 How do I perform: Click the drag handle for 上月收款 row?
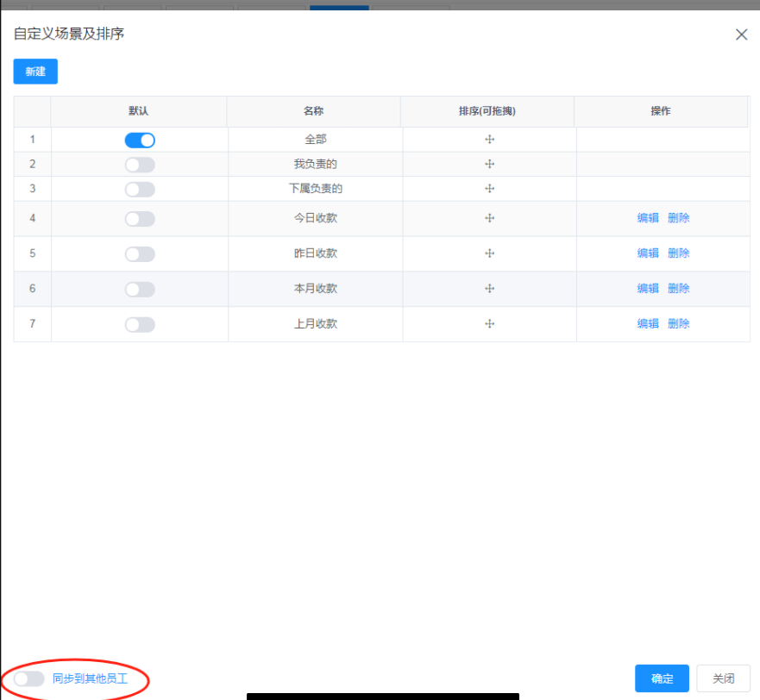489,323
